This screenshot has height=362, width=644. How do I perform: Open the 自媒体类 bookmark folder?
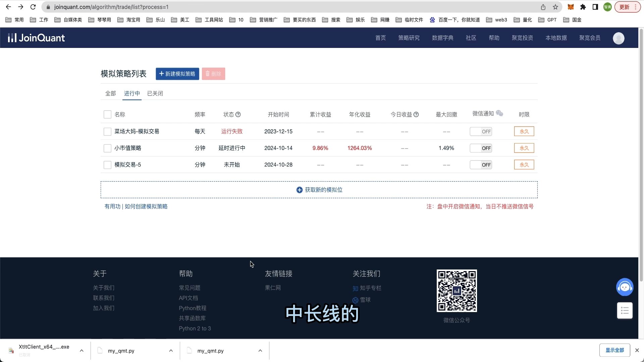[68, 20]
